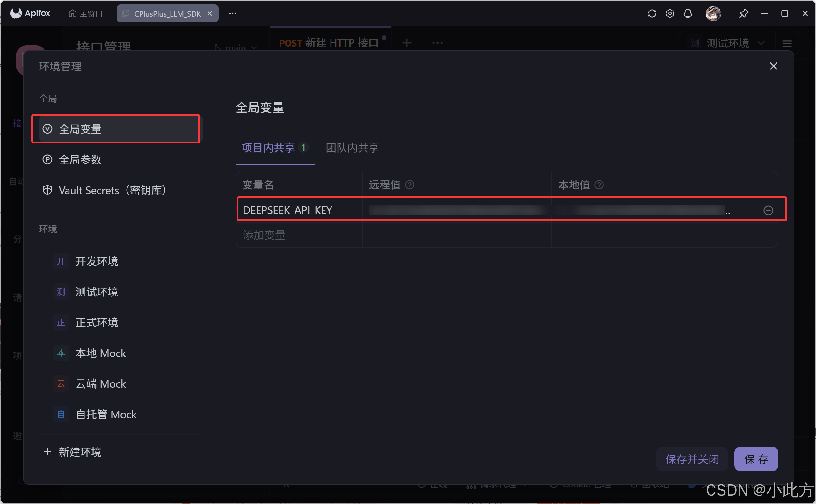Image resolution: width=816 pixels, height=504 pixels.
Task: Click the blurred remote value of DEEPSEEK_API_KEY
Action: pyautogui.click(x=457, y=210)
